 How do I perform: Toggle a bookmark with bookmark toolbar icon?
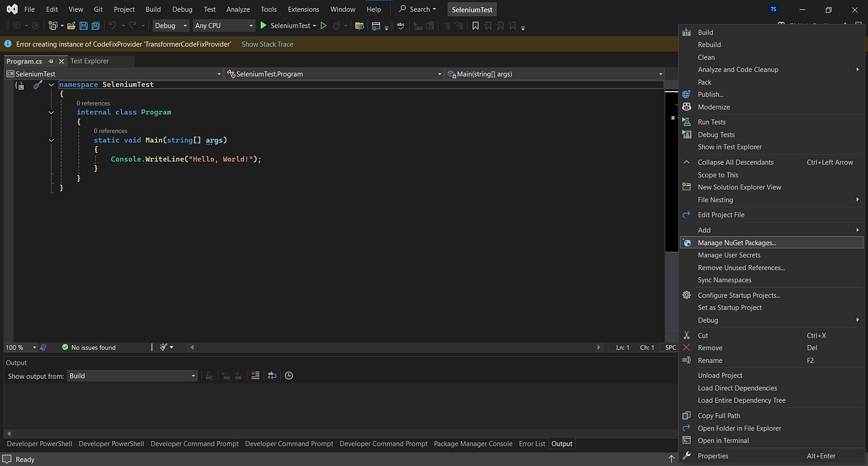coord(476,25)
